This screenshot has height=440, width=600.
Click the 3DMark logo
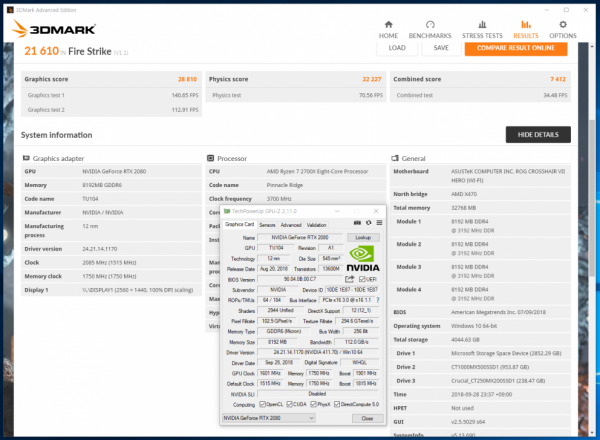[54, 29]
